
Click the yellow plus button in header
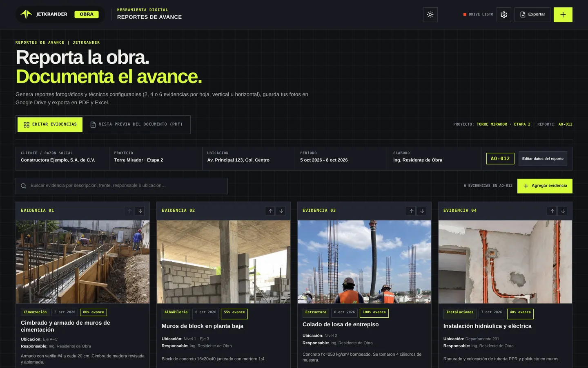point(563,15)
